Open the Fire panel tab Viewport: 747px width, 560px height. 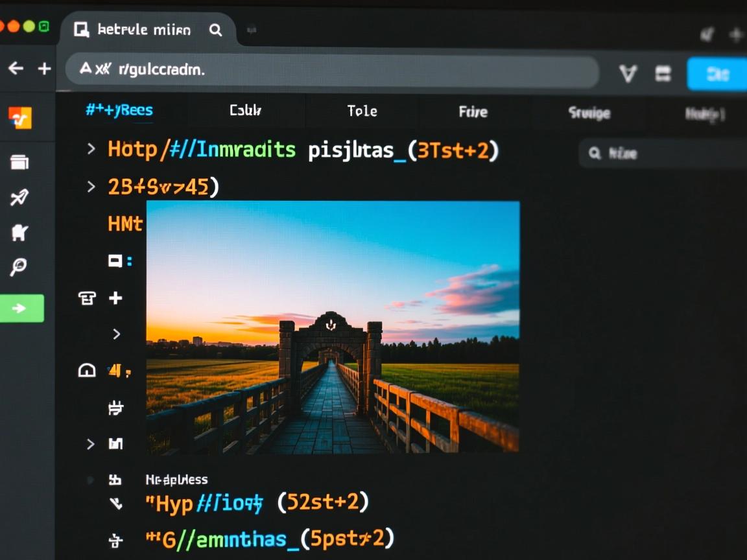pos(473,111)
